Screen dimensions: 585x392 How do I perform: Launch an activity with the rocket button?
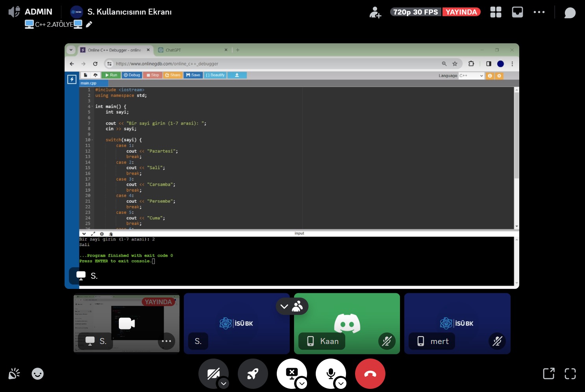click(x=253, y=374)
